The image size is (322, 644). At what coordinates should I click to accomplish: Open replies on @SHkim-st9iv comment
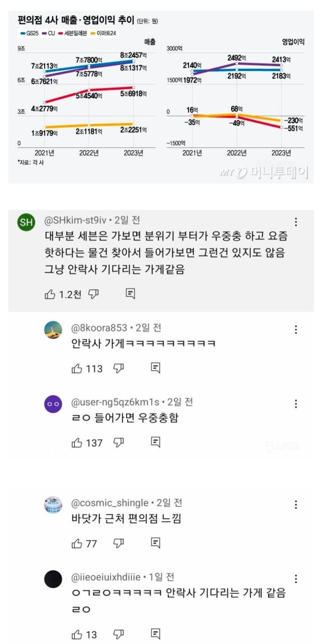coord(130,294)
